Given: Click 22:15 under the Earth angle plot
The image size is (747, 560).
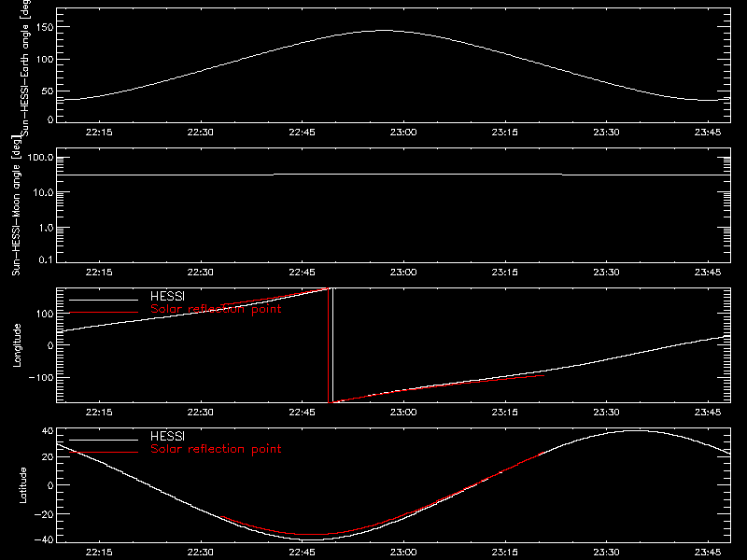Looking at the screenshot, I should 99,133.
